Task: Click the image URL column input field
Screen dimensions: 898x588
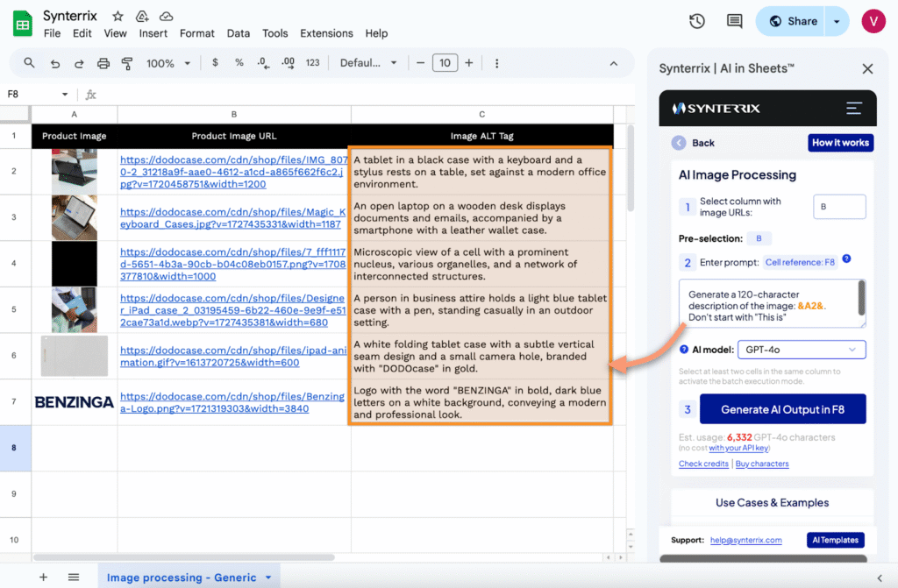Action: [x=839, y=207]
